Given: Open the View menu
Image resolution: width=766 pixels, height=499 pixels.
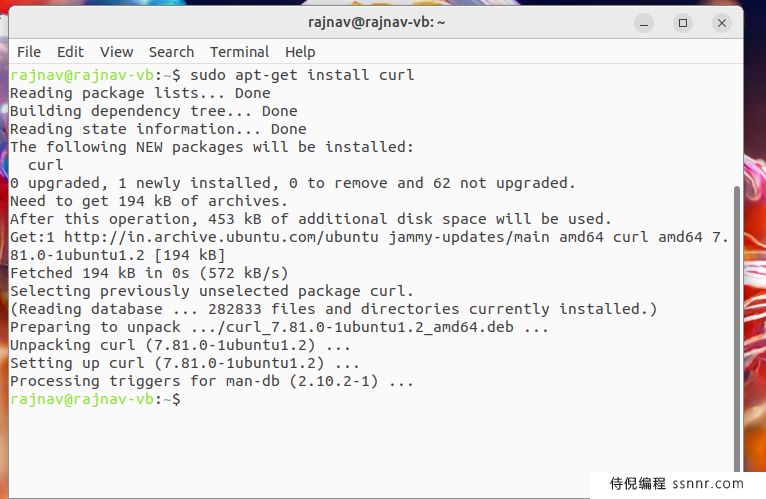Looking at the screenshot, I should click(116, 52).
